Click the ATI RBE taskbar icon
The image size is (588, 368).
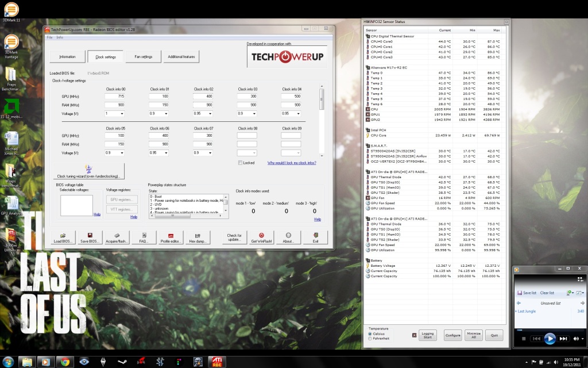pos(217,362)
